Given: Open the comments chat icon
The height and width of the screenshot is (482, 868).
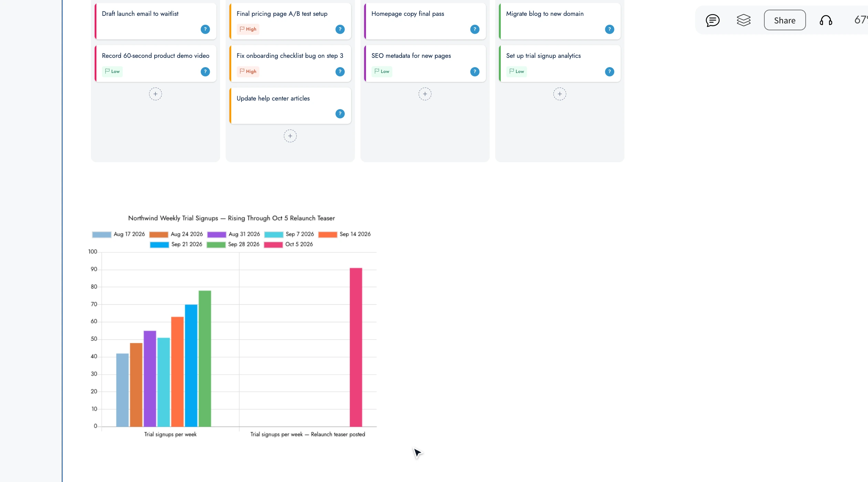Looking at the screenshot, I should click(712, 20).
